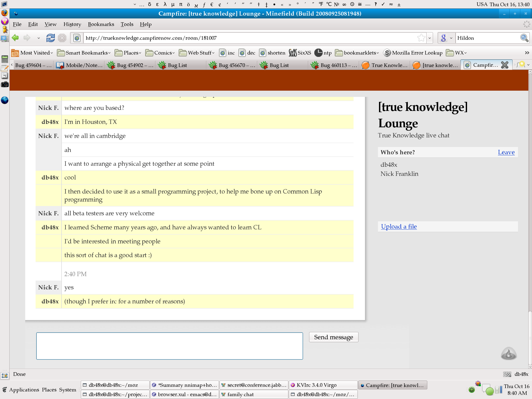Open the calculator launcher in the left panel

point(5,59)
